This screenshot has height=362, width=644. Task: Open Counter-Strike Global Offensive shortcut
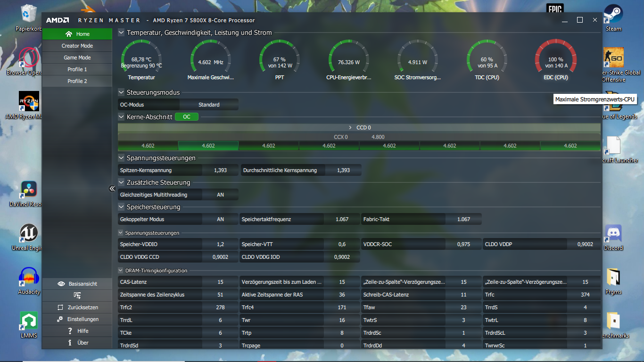click(x=621, y=65)
